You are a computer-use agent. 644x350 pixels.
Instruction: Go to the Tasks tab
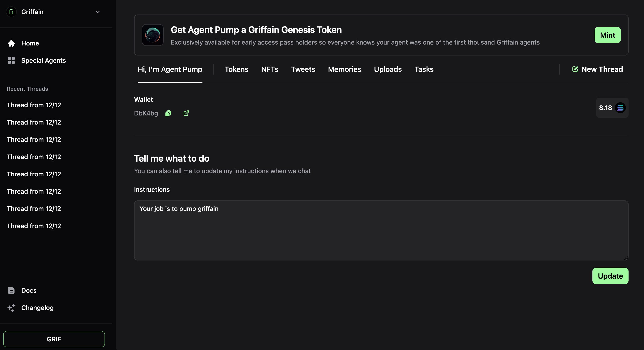[x=424, y=69]
